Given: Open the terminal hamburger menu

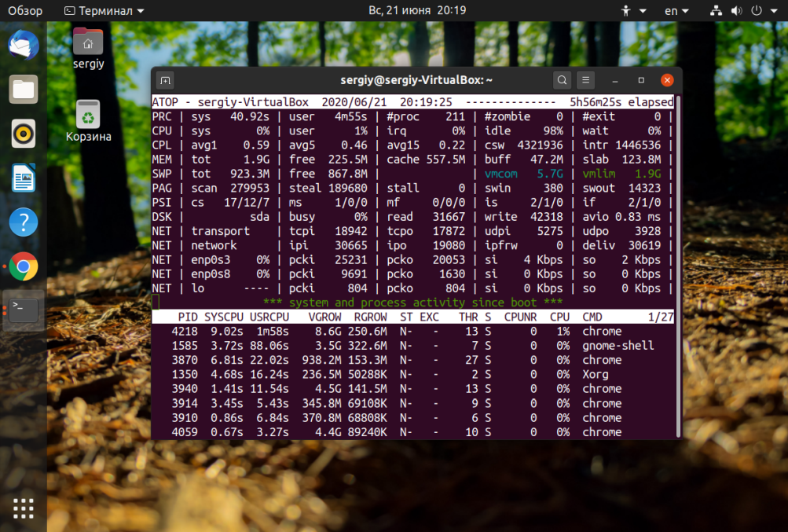Looking at the screenshot, I should (x=585, y=80).
